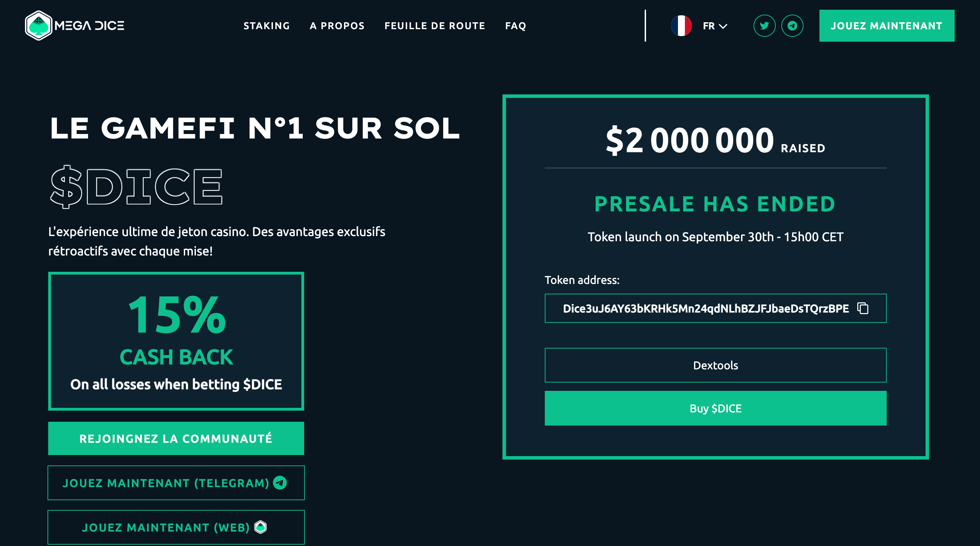Select Jouez Maintenant (Web) button

(166, 527)
